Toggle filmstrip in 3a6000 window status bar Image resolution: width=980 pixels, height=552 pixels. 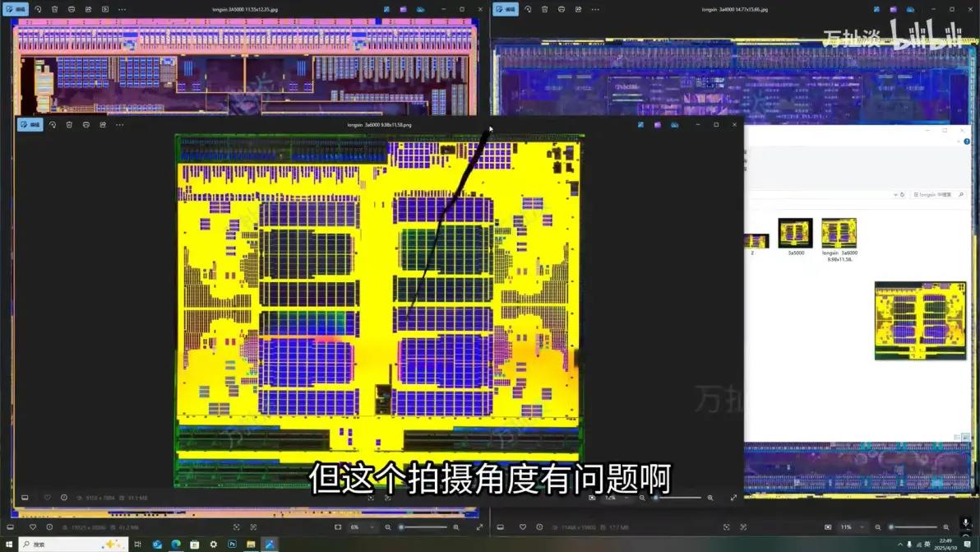(x=25, y=498)
